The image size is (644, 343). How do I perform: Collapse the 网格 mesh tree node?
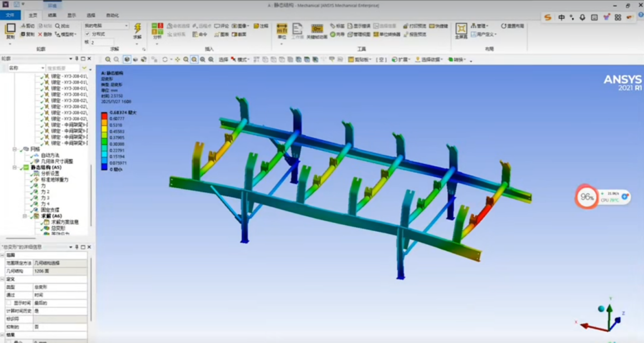coord(15,149)
